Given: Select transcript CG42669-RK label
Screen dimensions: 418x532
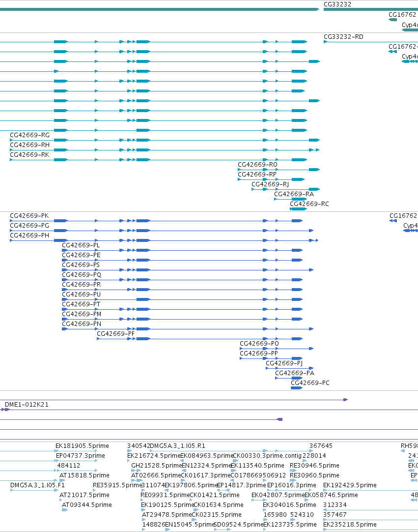Looking at the screenshot, I should 29,155.
